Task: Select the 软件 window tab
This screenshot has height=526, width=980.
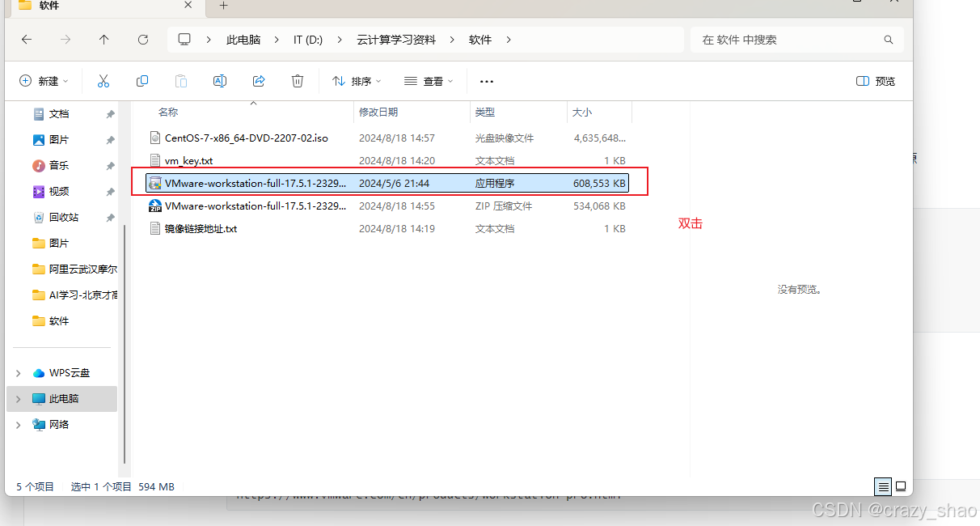Action: click(105, 6)
